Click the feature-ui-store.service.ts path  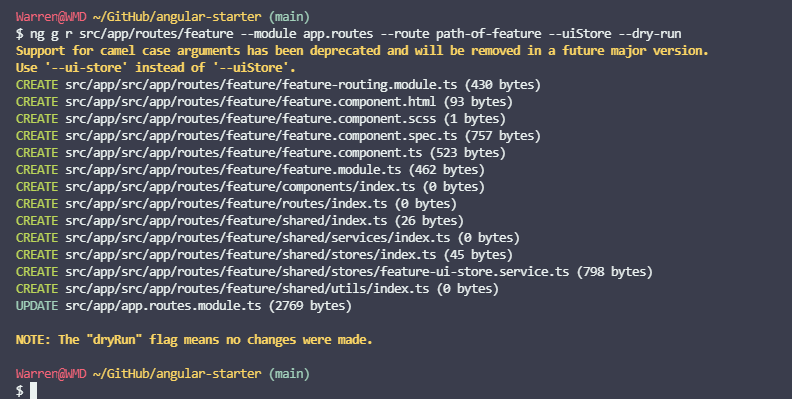[317, 272]
